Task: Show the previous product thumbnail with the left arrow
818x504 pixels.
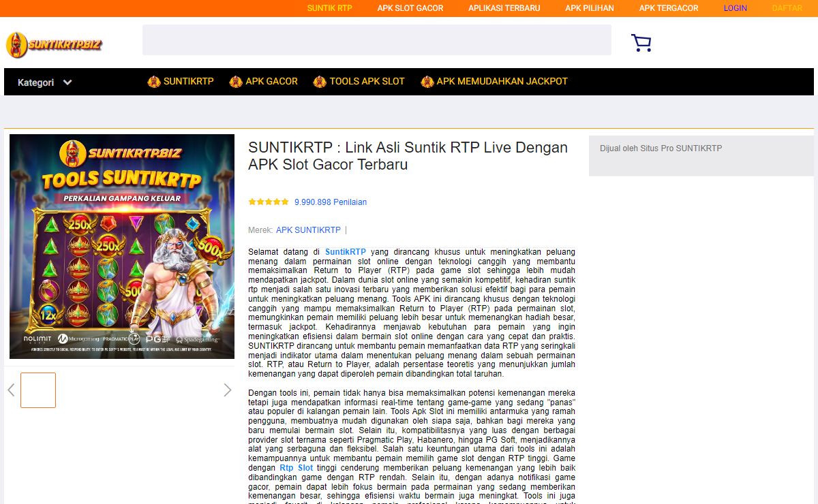Action: coord(11,390)
